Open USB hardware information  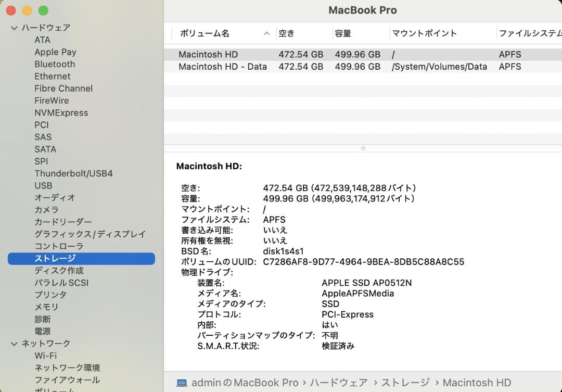[44, 185]
